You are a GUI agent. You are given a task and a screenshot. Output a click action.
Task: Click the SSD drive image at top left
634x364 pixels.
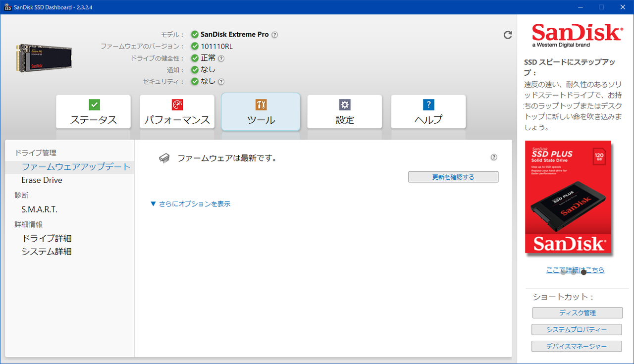tap(44, 57)
